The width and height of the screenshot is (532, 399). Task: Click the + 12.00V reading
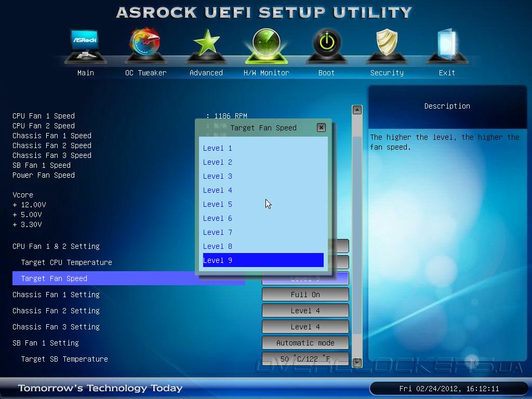pos(29,205)
